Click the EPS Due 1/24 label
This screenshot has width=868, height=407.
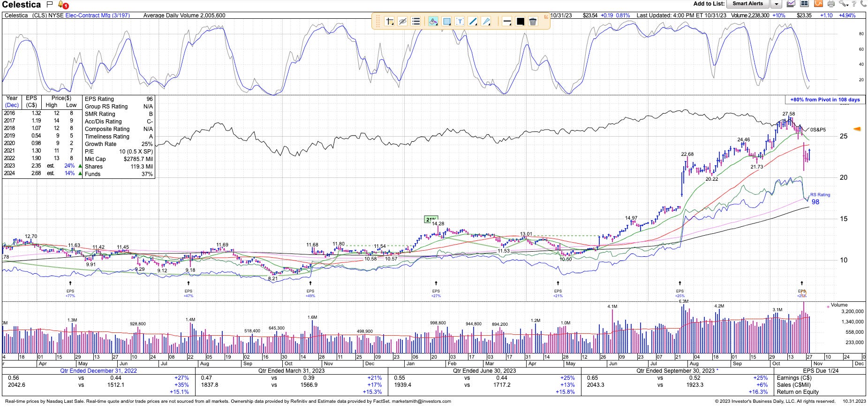tap(821, 371)
